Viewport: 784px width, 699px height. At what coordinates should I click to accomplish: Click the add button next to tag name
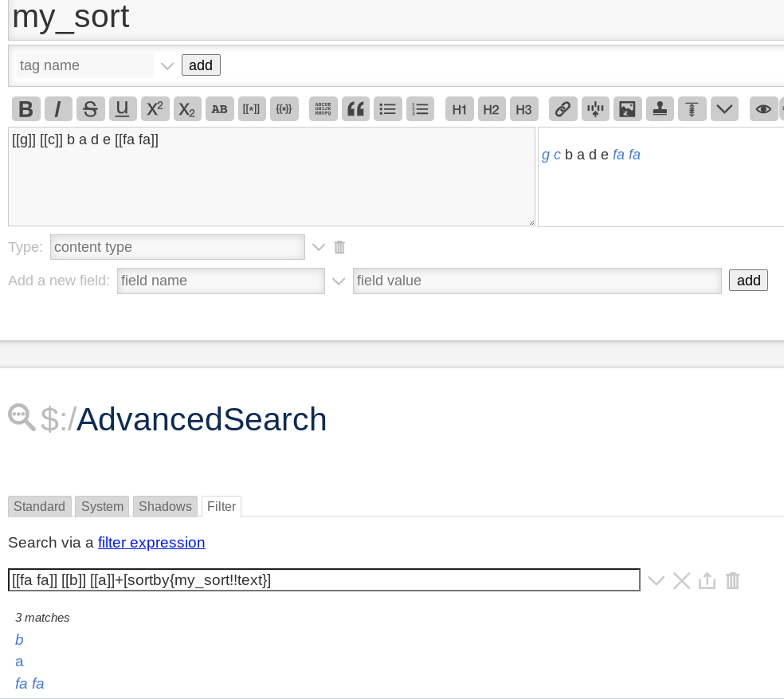(x=201, y=65)
